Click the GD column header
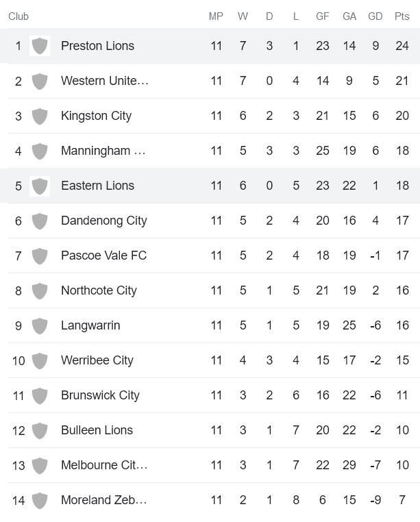420x522 pixels. coord(375,16)
